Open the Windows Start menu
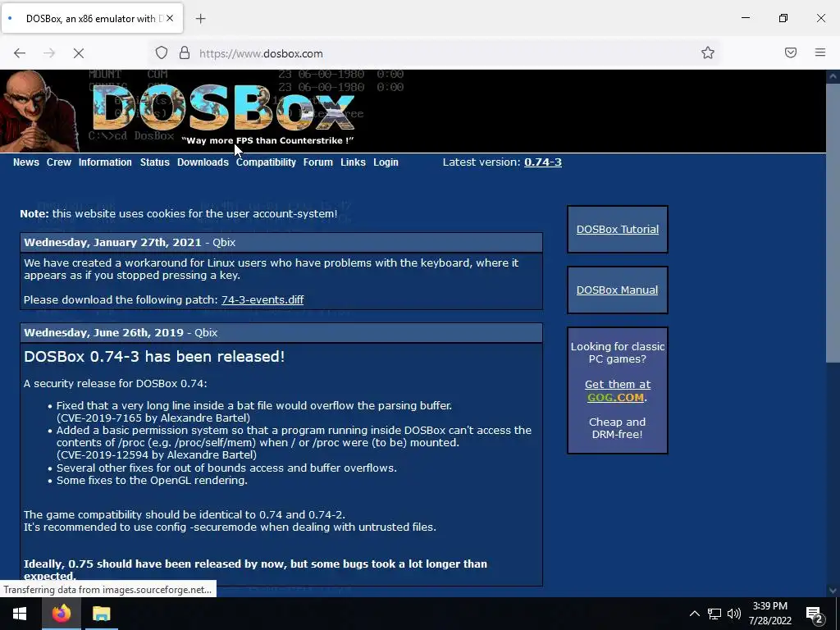 [x=20, y=614]
